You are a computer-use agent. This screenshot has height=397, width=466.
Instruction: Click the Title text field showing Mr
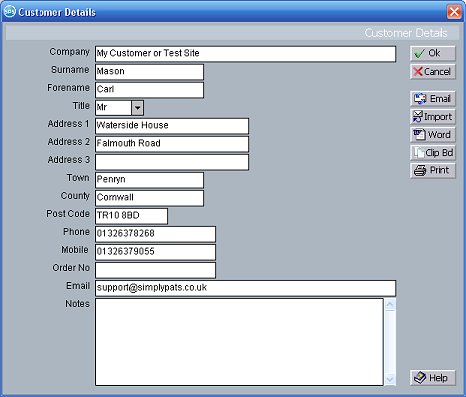click(x=114, y=108)
